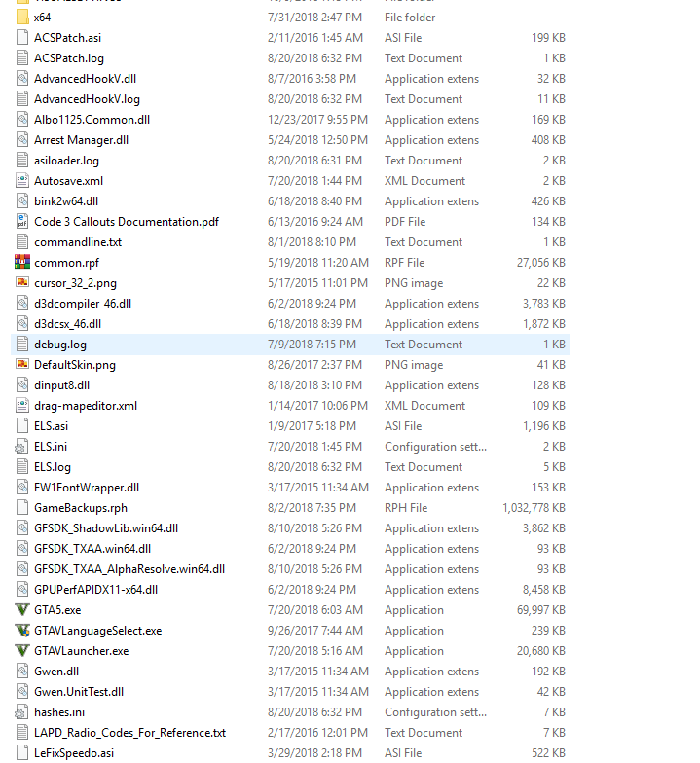Screen dimensions: 700x763
Task: Click the ELS.ini configuration gear icon
Action: tap(21, 447)
